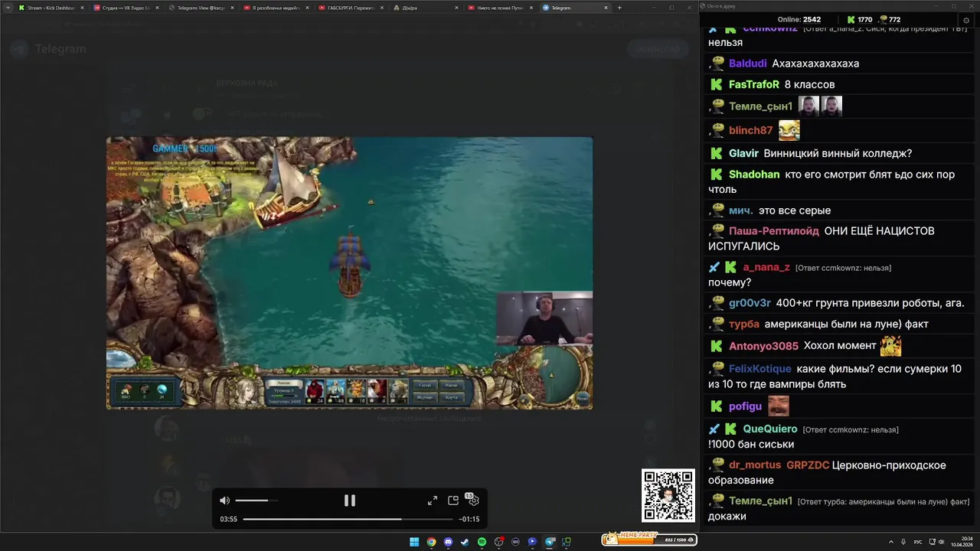Image resolution: width=980 pixels, height=551 pixels.
Task: Adjust the video volume slider
Action: [256, 500]
